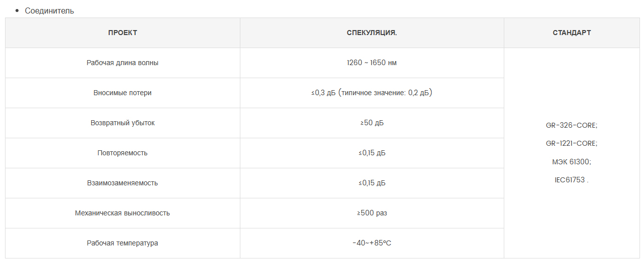The image size is (644, 267).
Task: Click the Соединитель bullet heading
Action: point(50,11)
